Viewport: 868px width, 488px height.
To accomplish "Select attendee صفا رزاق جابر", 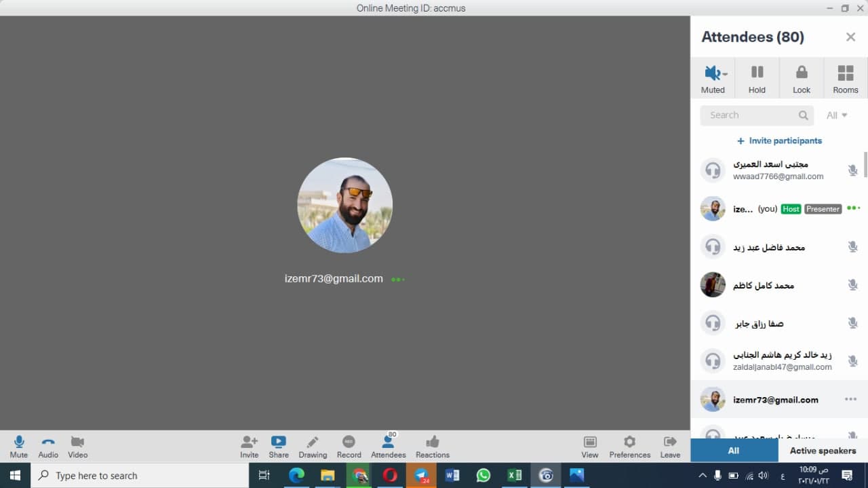I will click(x=778, y=323).
